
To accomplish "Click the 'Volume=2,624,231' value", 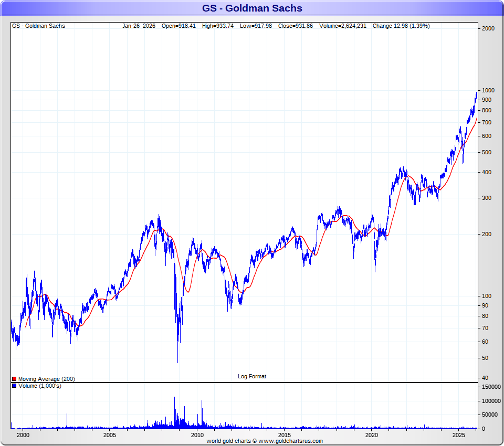I will tap(343, 26).
